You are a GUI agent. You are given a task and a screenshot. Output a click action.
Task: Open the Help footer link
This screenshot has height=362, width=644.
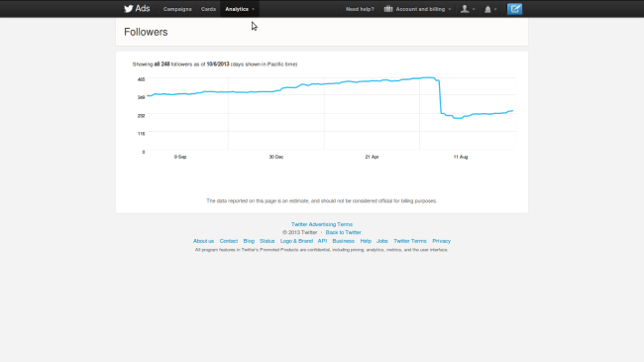(366, 241)
